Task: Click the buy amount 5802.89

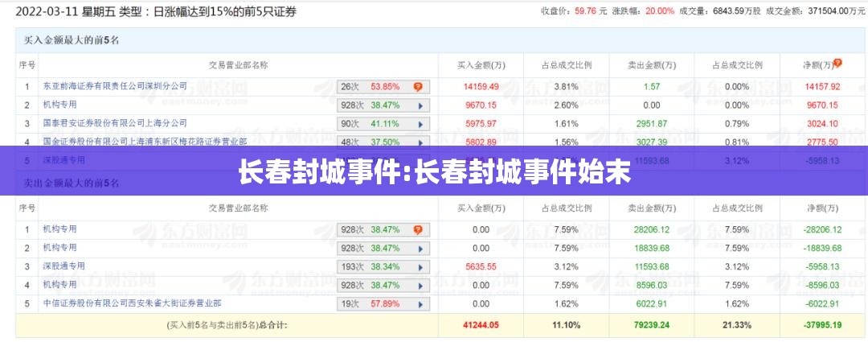Action: click(481, 142)
